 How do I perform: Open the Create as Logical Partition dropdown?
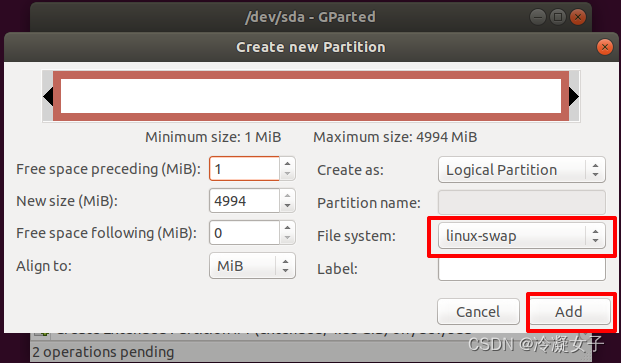[522, 170]
